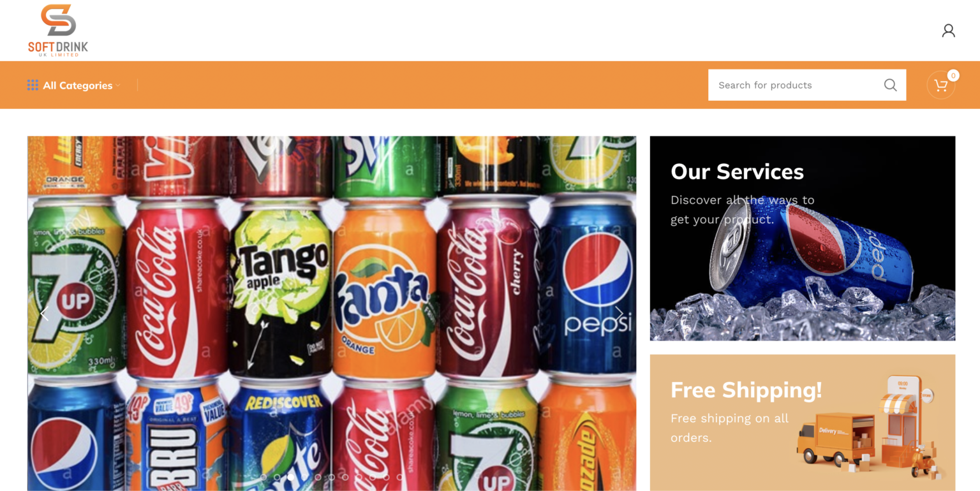This screenshot has height=491, width=980.
Task: Expand the All Categories dropdown chevron
Action: click(x=117, y=85)
